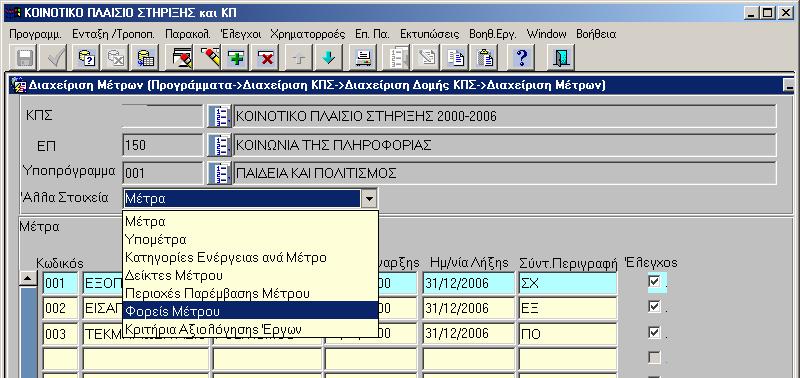Image resolution: width=800 pixels, height=378 pixels.
Task: Open list of values for ΚΠΣ field
Action: [x=219, y=116]
